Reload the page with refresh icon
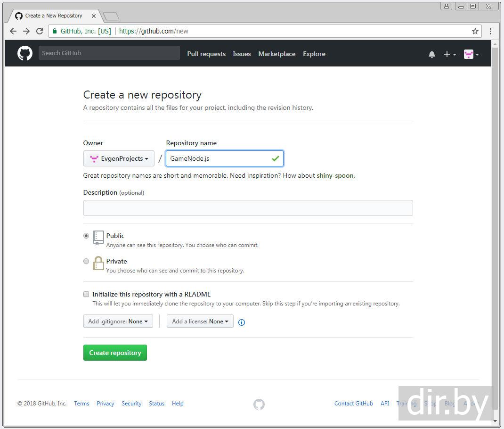504x429 pixels. coord(40,31)
